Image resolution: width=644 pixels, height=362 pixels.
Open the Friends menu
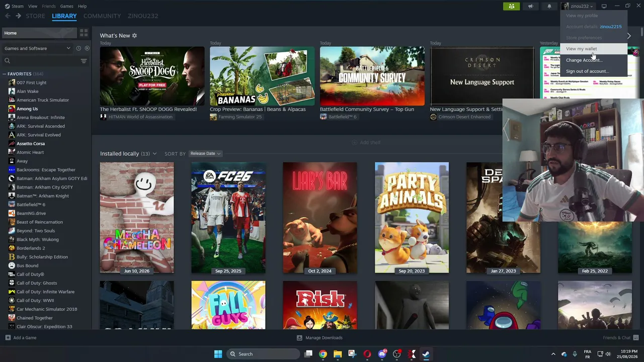(x=49, y=6)
